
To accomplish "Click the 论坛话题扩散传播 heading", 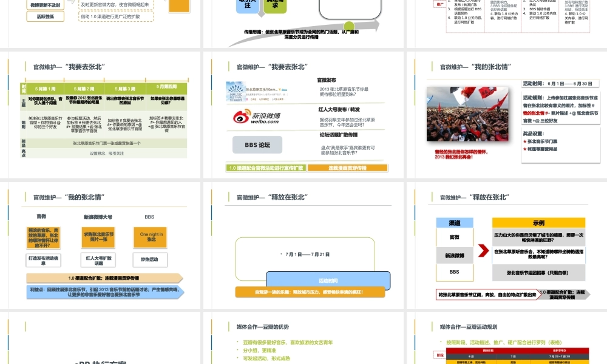I will click(339, 135).
